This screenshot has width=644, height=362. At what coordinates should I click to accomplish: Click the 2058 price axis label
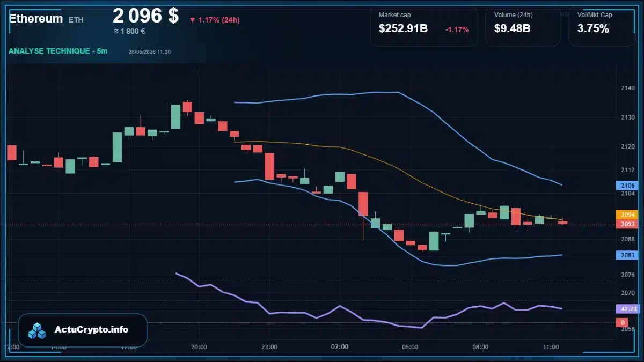pos(627,329)
